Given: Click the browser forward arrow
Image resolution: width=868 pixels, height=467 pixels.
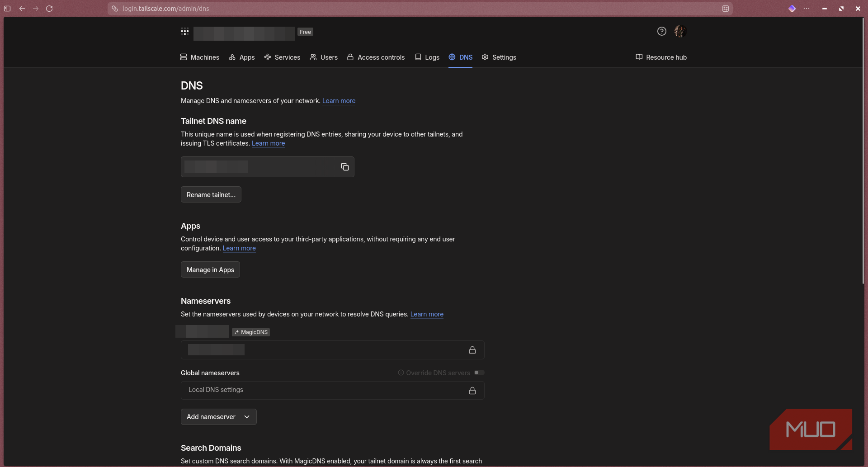Looking at the screenshot, I should pyautogui.click(x=36, y=9).
